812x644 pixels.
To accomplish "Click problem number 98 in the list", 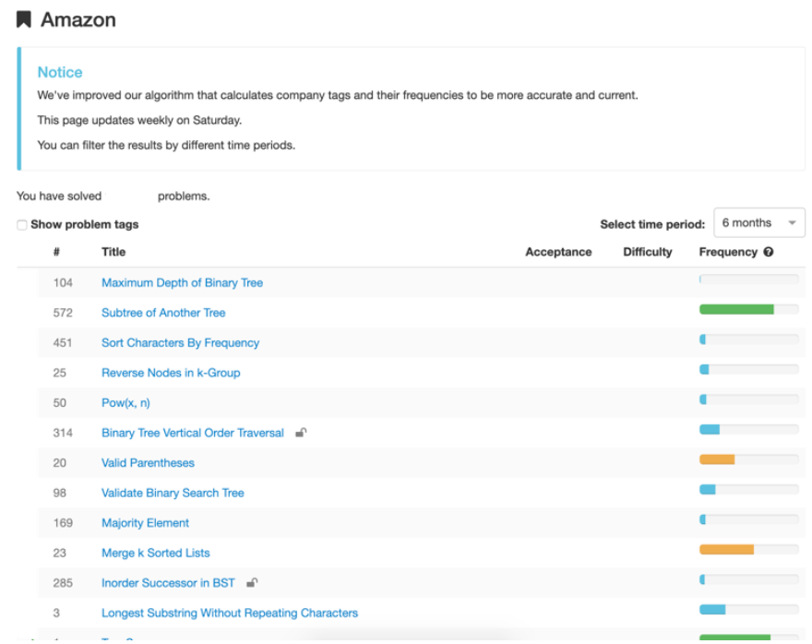I will coord(60,493).
